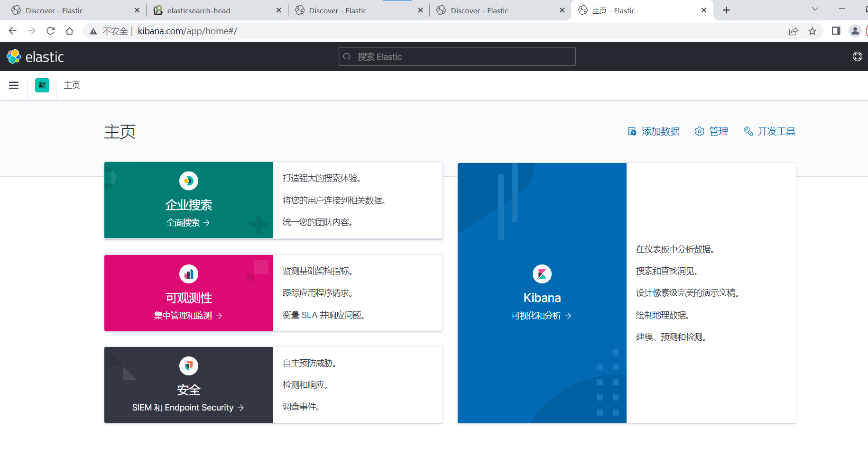This screenshot has height=455, width=868.
Task: Click the 安全 card title
Action: tap(189, 390)
